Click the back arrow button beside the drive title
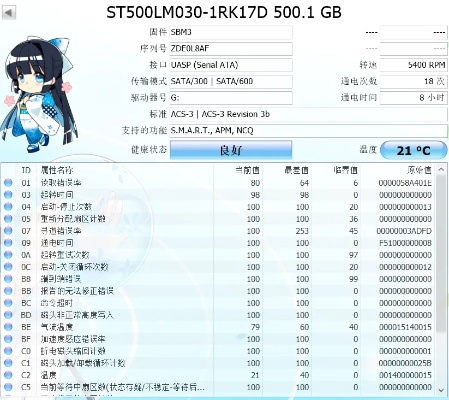 tap(8, 13)
